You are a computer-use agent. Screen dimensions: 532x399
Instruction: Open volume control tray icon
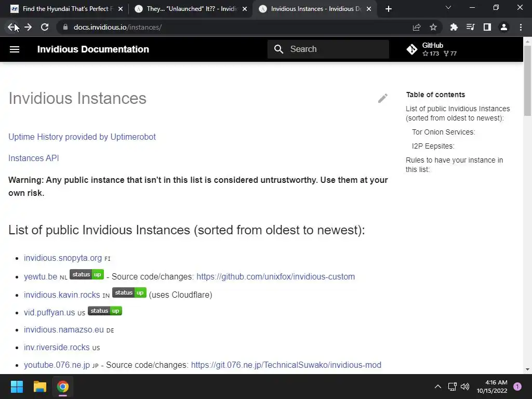click(465, 387)
